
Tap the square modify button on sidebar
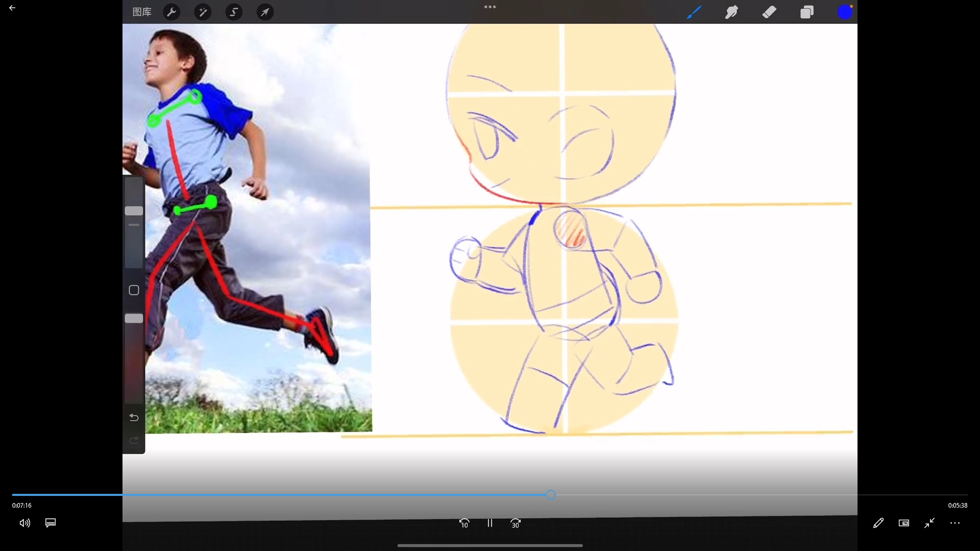pos(134,290)
